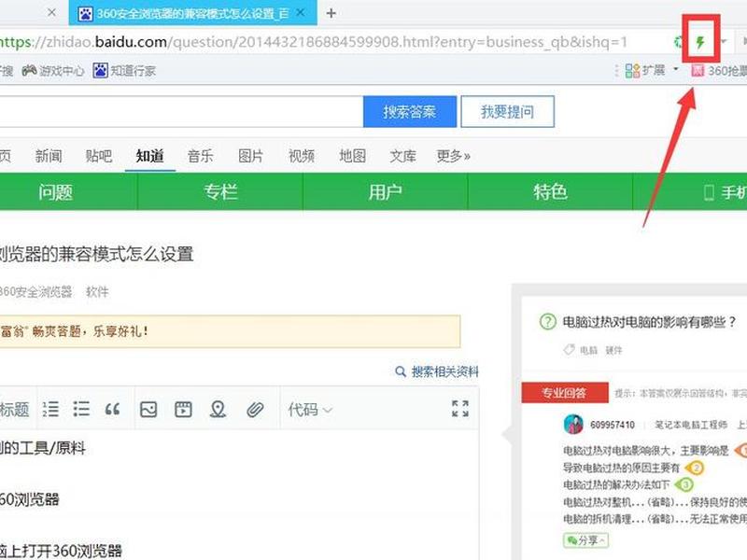This screenshot has width=747, height=560.
Task: Click 电脑过热的解决办法如下 outline line
Action: click(x=617, y=484)
